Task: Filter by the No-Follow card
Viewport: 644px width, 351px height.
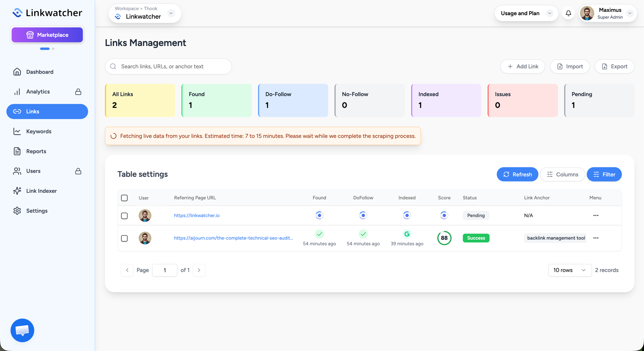Action: point(370,100)
